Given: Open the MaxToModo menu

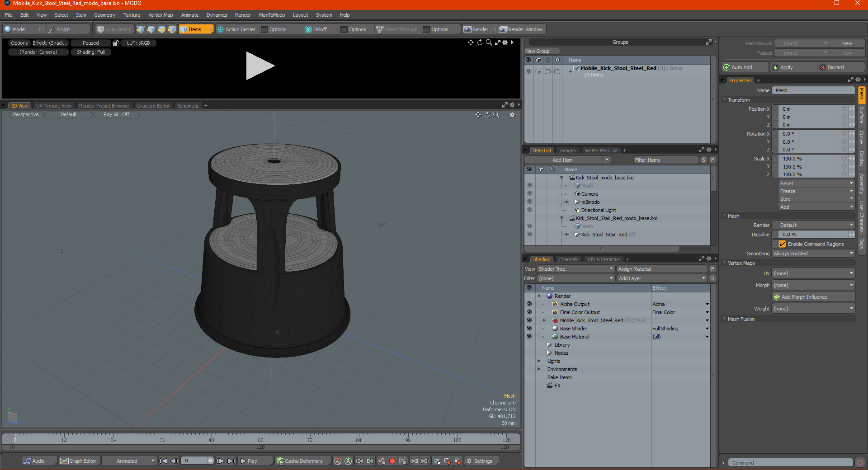Looking at the screenshot, I should tap(272, 15).
